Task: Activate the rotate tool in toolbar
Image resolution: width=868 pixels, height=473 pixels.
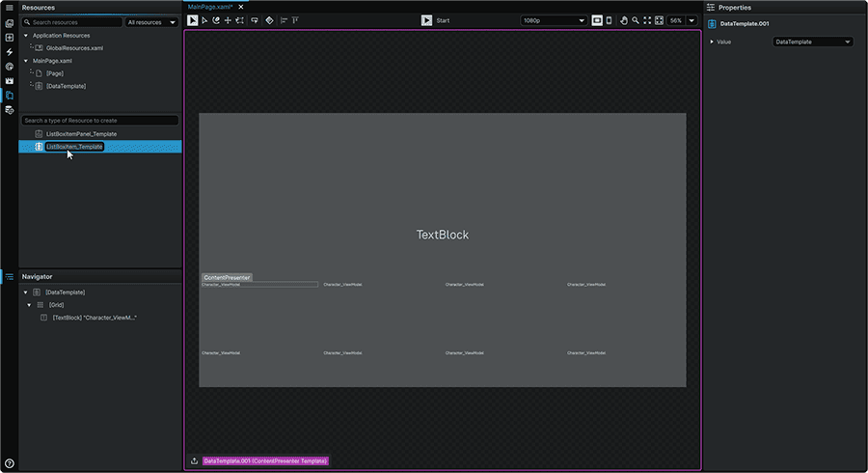Action: (x=216, y=20)
